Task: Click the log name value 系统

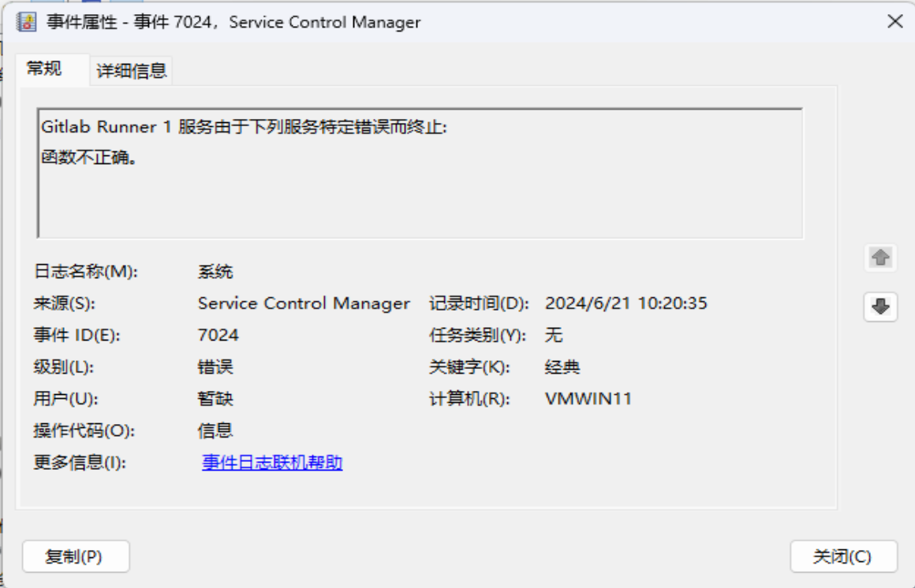Action: coord(215,272)
